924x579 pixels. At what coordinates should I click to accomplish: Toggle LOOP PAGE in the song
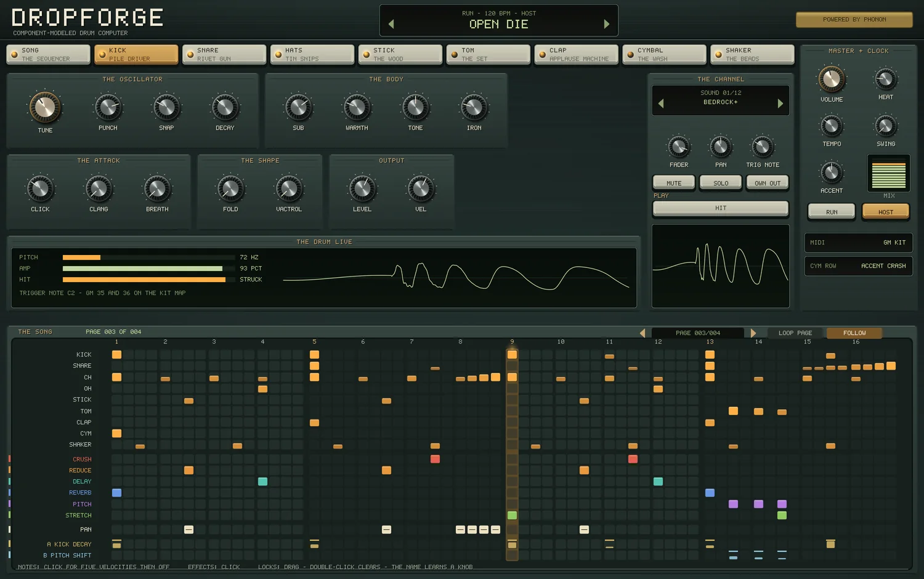(x=795, y=333)
